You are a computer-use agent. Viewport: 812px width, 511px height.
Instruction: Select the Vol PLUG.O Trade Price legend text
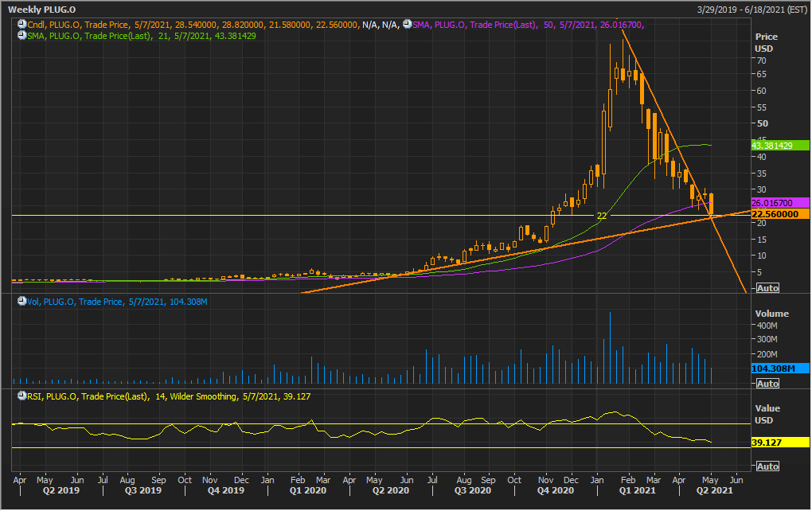coord(117,302)
